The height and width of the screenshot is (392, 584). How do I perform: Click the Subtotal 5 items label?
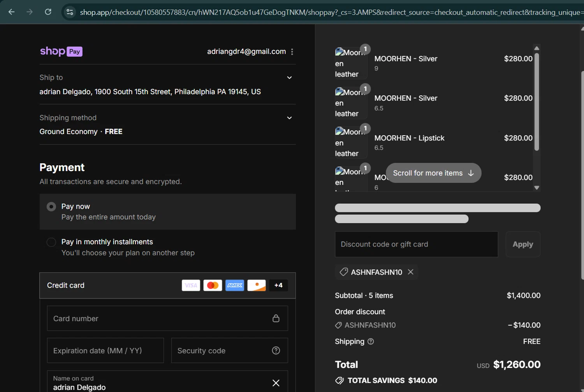364,296
